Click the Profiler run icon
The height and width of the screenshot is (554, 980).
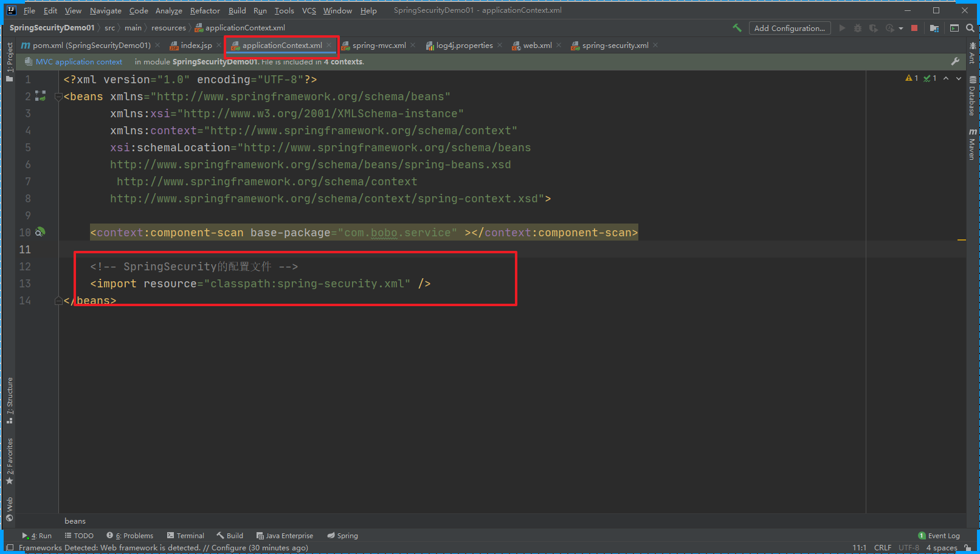tap(890, 28)
